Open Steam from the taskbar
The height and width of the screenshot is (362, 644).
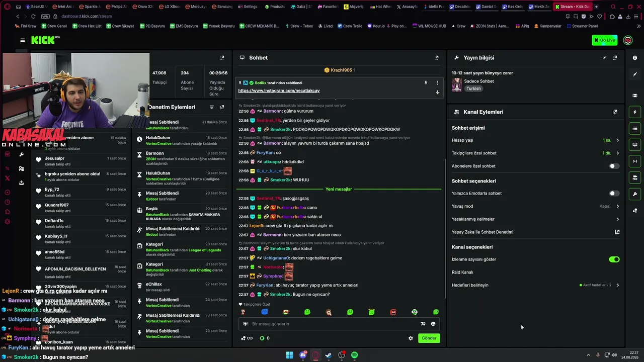[329, 355]
